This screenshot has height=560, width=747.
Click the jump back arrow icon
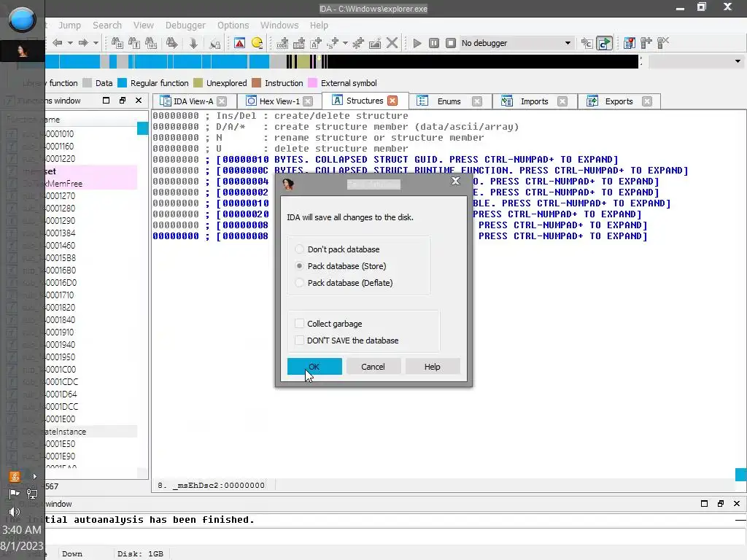point(58,43)
